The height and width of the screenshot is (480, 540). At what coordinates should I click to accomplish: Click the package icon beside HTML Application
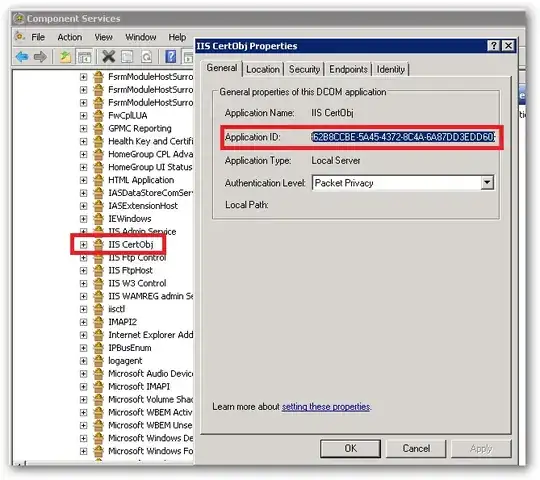[98, 180]
